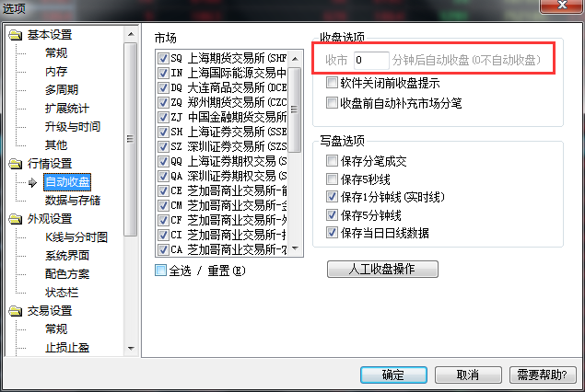Uncheck the SQ 上海期货交易所 market
This screenshot has width=585, height=392.
pos(163,58)
